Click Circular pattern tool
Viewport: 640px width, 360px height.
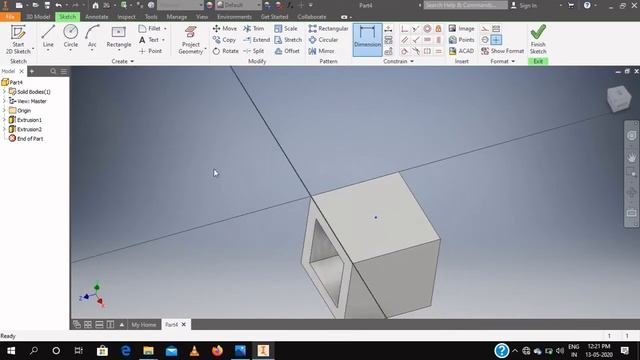tap(323, 40)
